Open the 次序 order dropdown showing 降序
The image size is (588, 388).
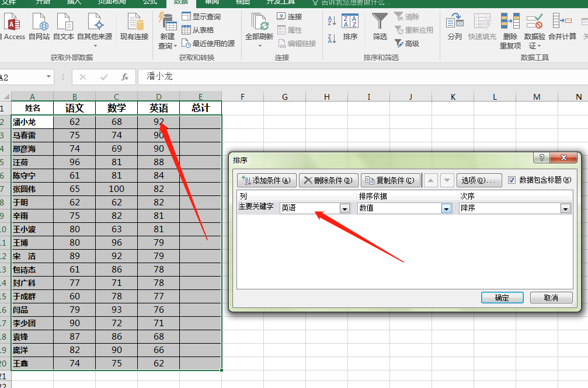[x=565, y=208]
